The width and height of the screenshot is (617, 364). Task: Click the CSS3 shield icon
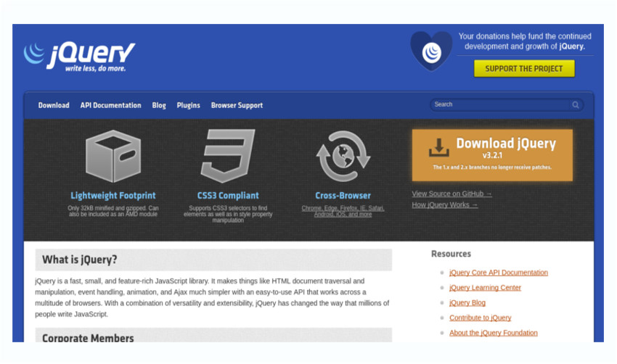228,156
